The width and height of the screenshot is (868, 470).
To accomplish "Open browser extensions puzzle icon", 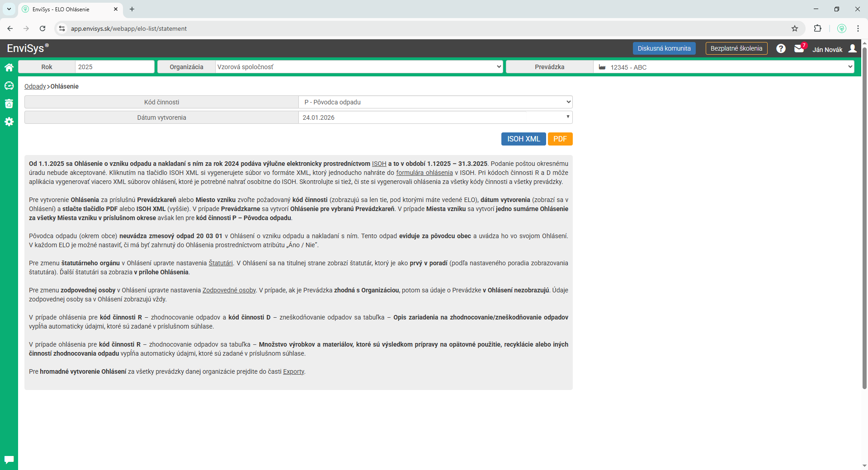I will click(817, 28).
